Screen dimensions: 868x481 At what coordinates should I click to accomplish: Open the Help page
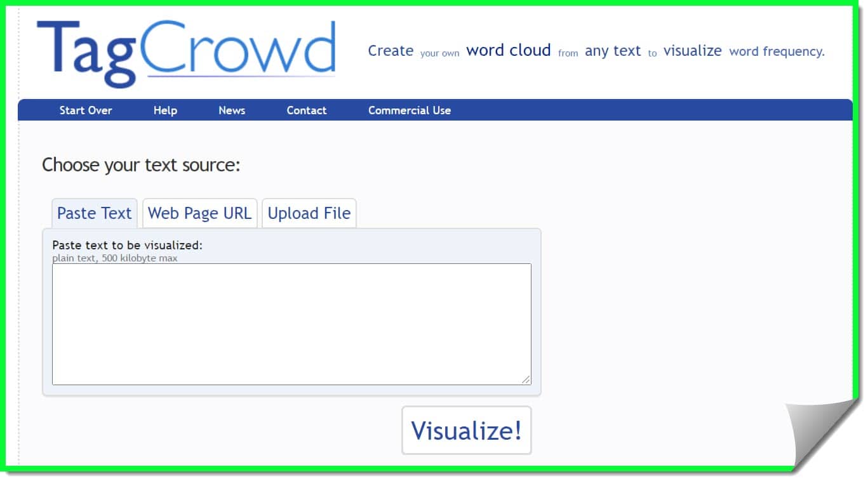(165, 110)
